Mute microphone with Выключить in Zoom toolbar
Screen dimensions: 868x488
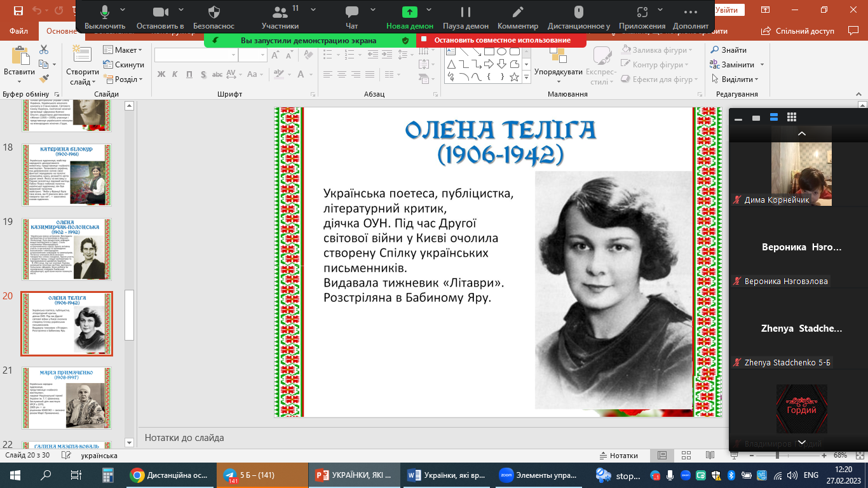point(105,18)
